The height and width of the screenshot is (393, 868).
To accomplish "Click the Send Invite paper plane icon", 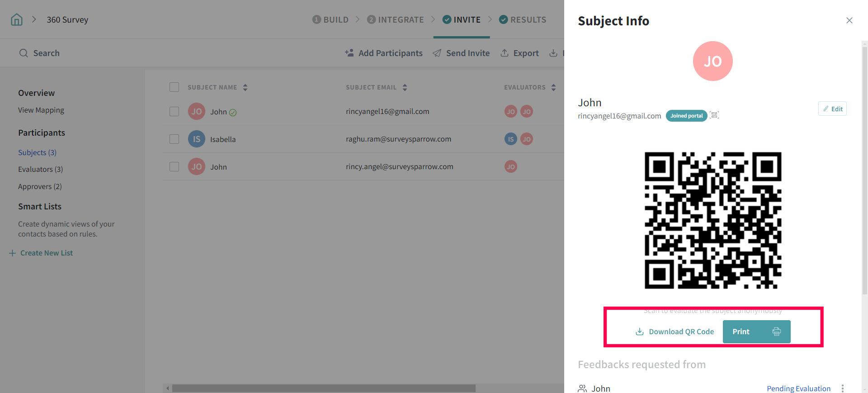I will [437, 53].
